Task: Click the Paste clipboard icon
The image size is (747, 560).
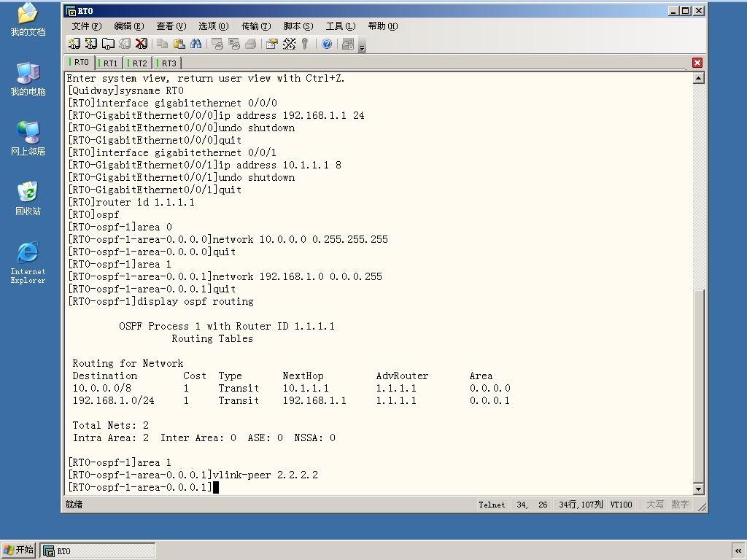Action: (179, 44)
